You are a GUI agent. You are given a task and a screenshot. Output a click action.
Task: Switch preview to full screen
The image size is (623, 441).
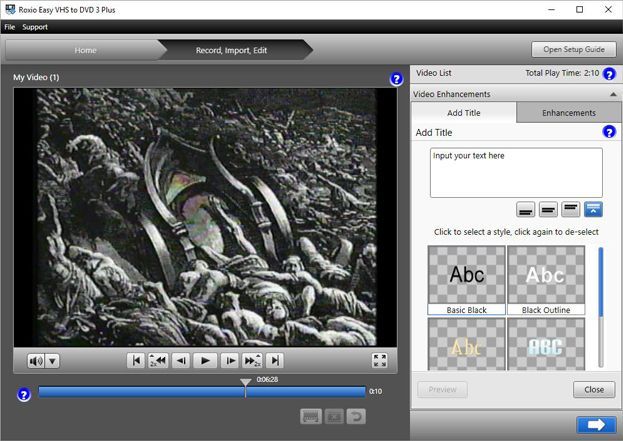(379, 360)
